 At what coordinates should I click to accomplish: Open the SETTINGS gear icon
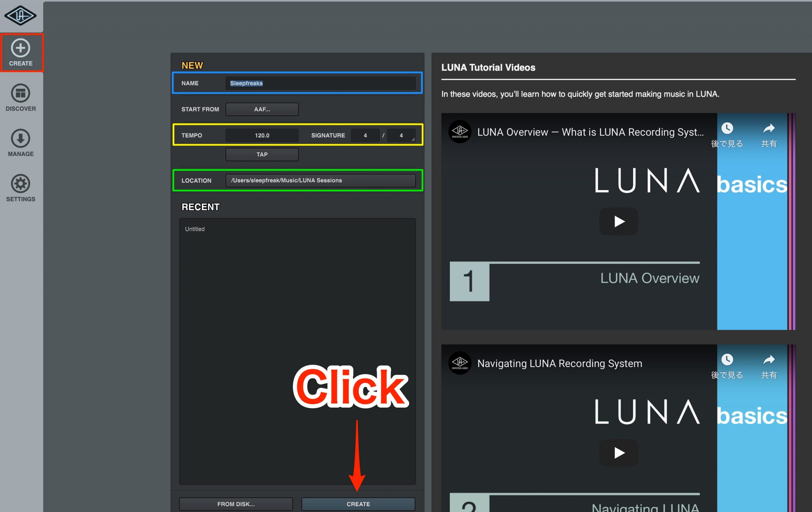pos(21,184)
